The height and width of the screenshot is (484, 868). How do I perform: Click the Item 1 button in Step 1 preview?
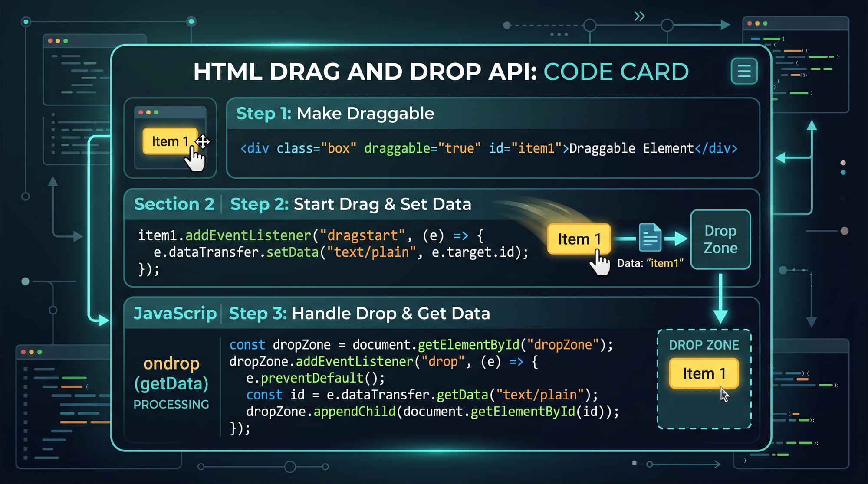[169, 141]
